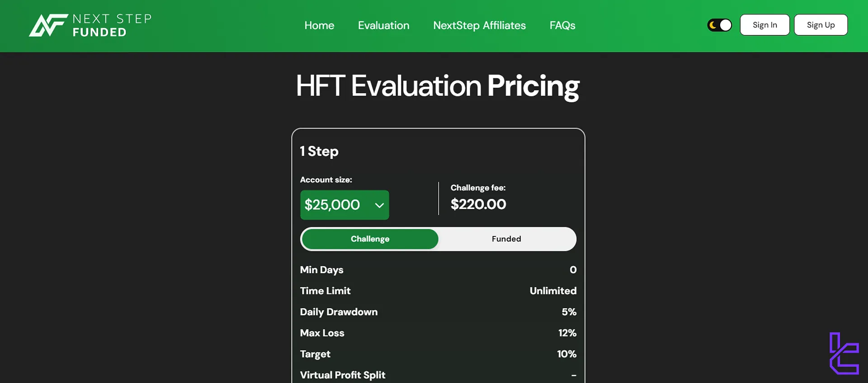
Task: Toggle dark mode using the header switch
Action: 719,25
